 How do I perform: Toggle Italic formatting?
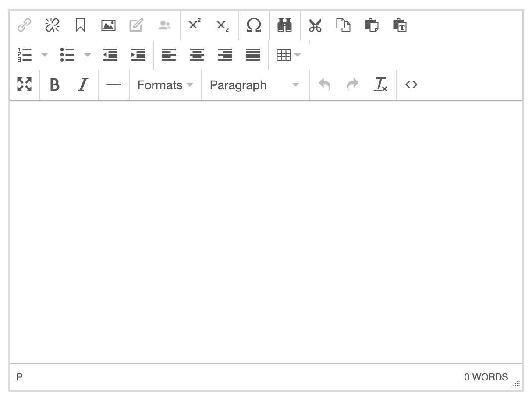point(83,85)
